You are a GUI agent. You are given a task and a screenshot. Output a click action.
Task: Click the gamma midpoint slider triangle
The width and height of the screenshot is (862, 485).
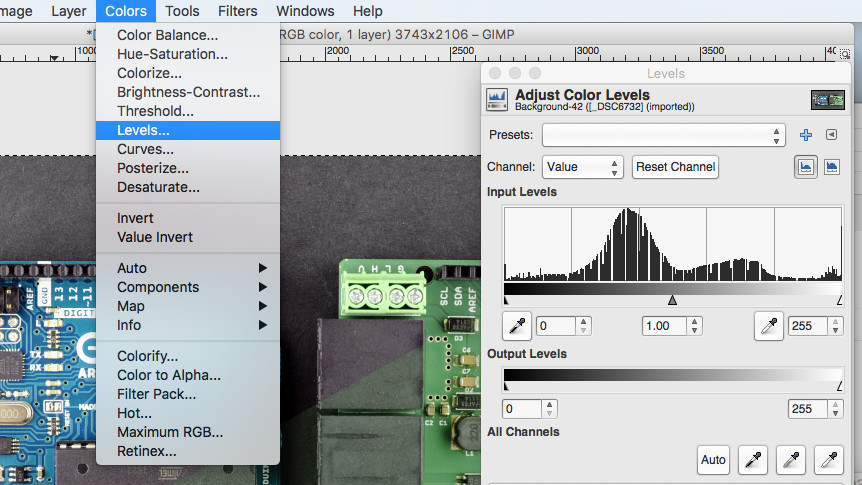672,300
